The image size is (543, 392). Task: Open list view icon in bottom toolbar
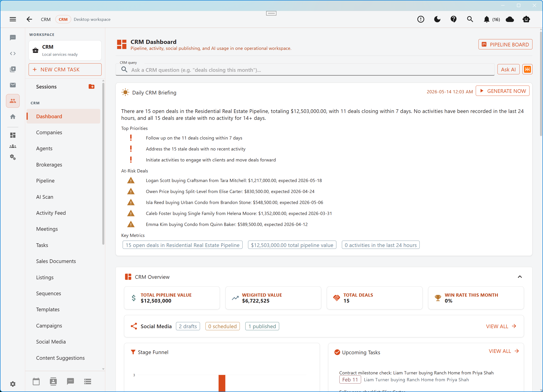(88, 381)
